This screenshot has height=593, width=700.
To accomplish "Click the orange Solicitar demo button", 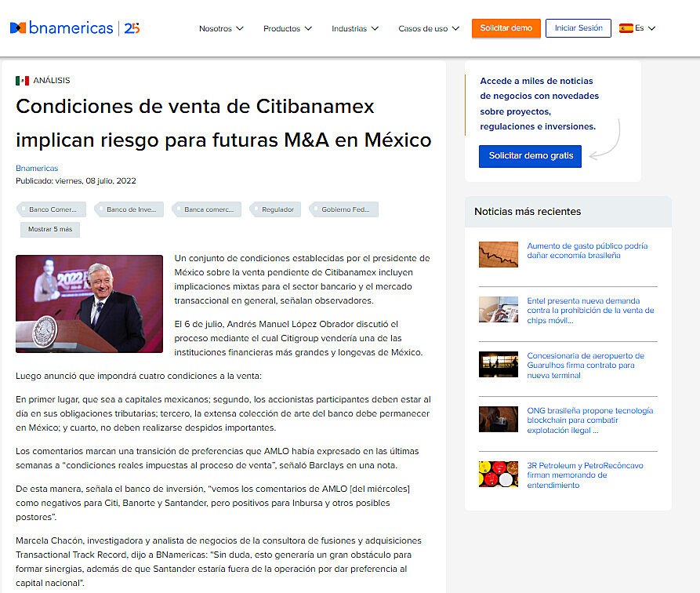I will (506, 28).
